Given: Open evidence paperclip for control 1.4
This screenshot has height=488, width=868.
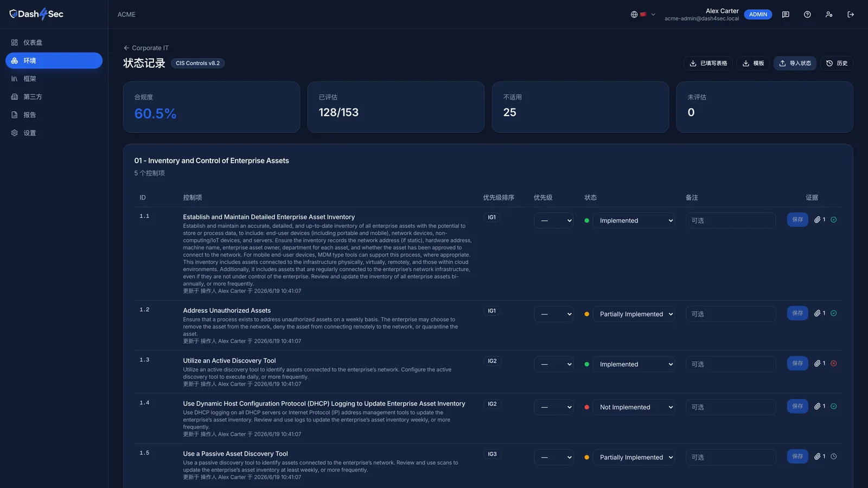Looking at the screenshot, I should (819, 406).
